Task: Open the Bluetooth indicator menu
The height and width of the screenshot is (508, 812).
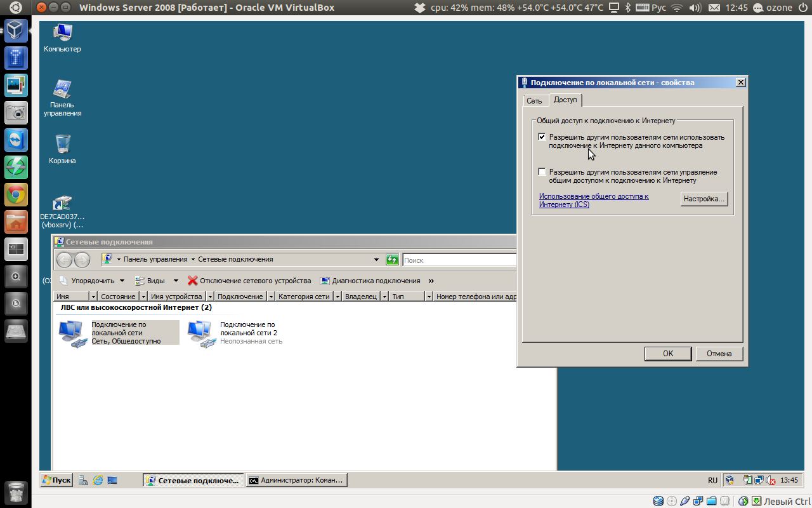Action: pos(628,8)
